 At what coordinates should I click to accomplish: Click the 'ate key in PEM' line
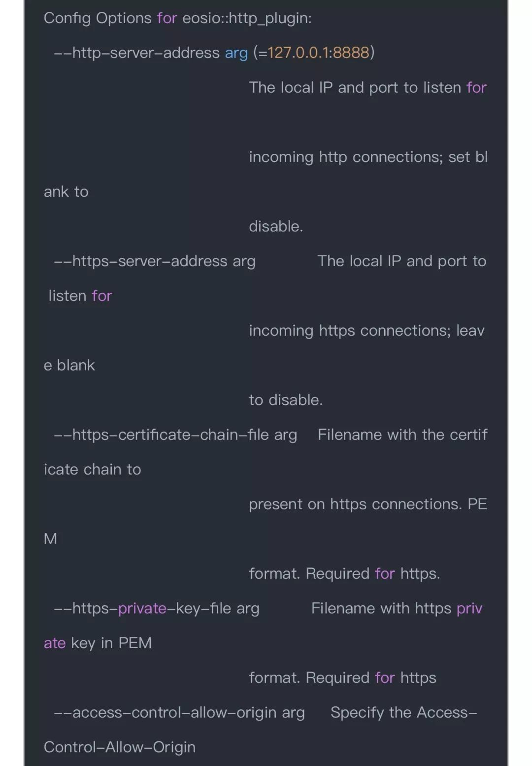click(x=98, y=643)
